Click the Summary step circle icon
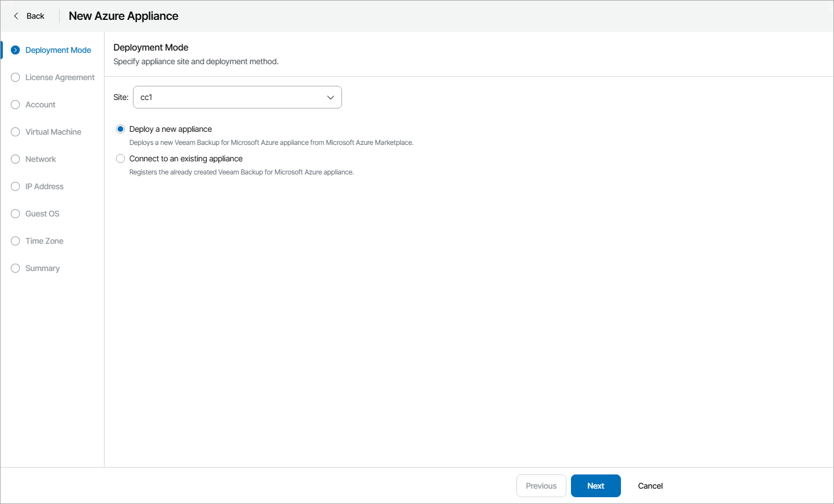834x504 pixels. click(x=15, y=268)
